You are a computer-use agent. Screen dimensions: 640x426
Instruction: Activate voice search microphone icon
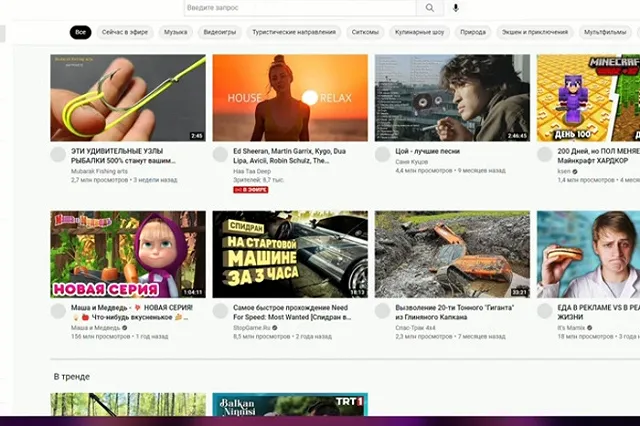tap(456, 8)
